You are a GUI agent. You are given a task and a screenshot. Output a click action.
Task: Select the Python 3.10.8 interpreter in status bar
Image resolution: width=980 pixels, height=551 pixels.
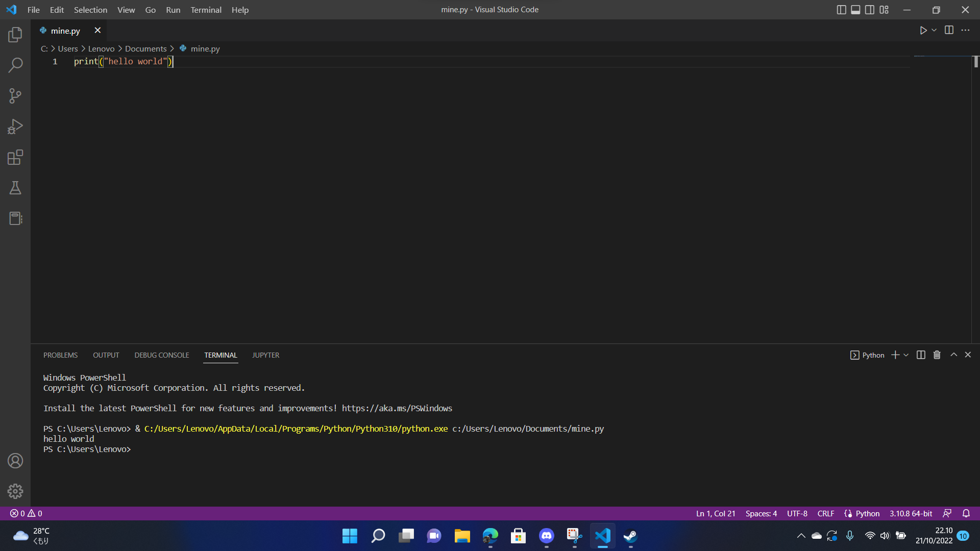point(910,513)
